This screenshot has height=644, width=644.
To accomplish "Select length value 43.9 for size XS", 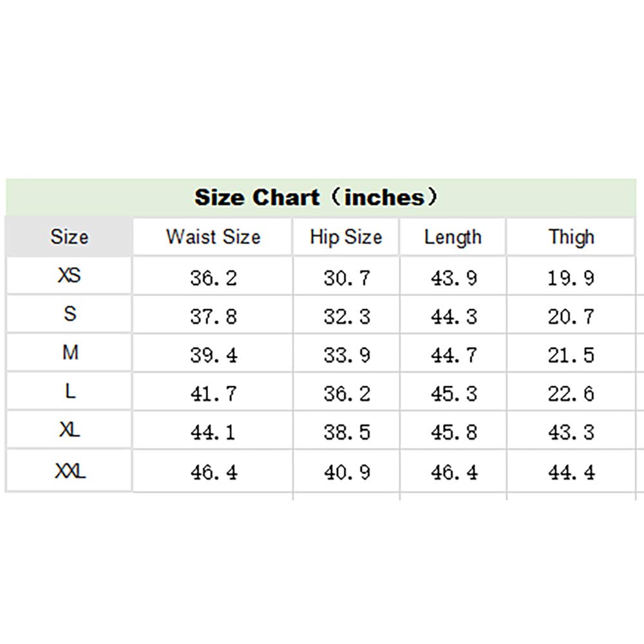I will pos(453,278).
